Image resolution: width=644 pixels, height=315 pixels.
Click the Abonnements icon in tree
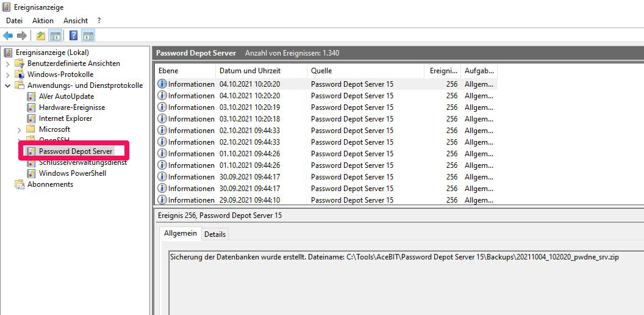[x=20, y=184]
